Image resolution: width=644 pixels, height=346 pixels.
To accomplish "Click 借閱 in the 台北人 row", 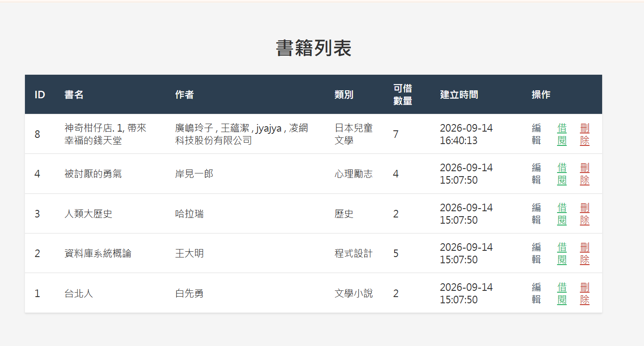I will coord(562,294).
